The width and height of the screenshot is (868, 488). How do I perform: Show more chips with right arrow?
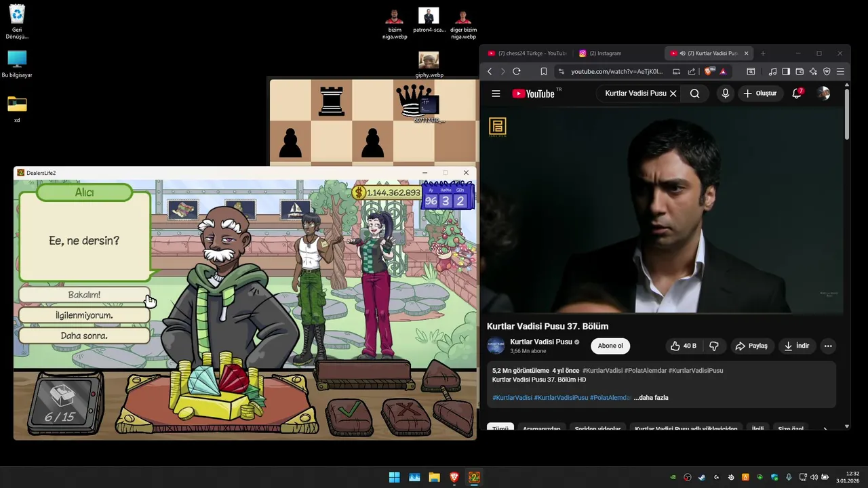825,429
